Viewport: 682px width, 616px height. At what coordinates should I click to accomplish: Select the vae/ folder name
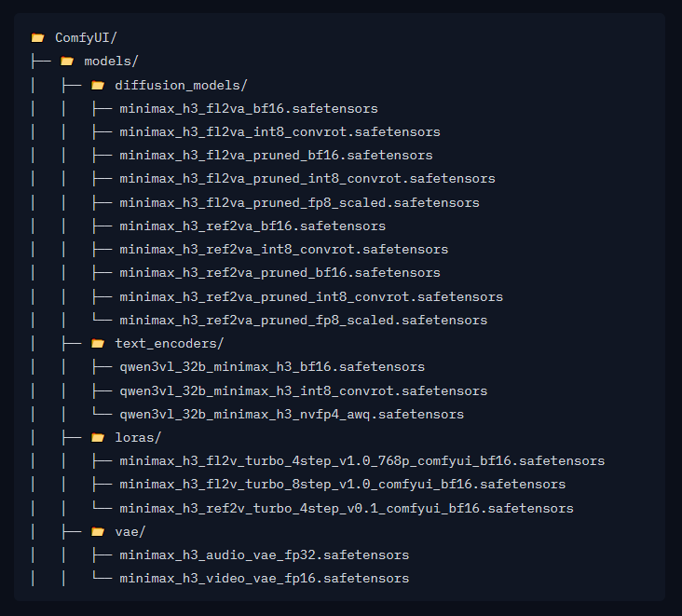pyautogui.click(x=130, y=531)
